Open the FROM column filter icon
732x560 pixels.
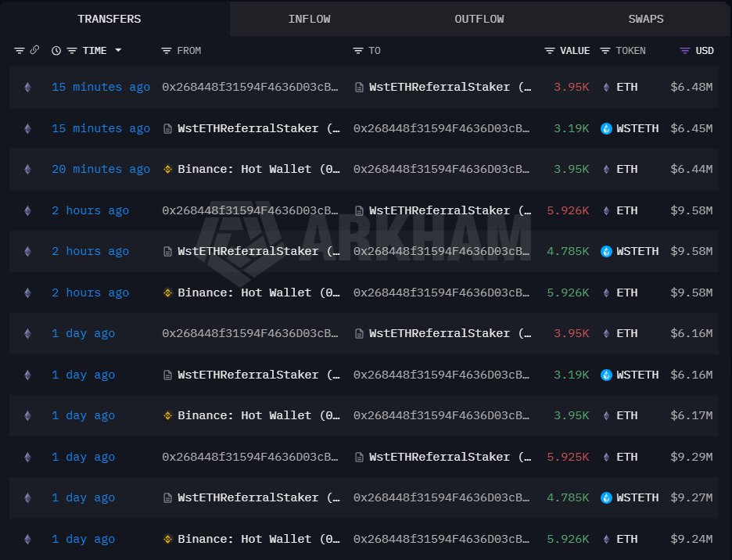[x=167, y=50]
